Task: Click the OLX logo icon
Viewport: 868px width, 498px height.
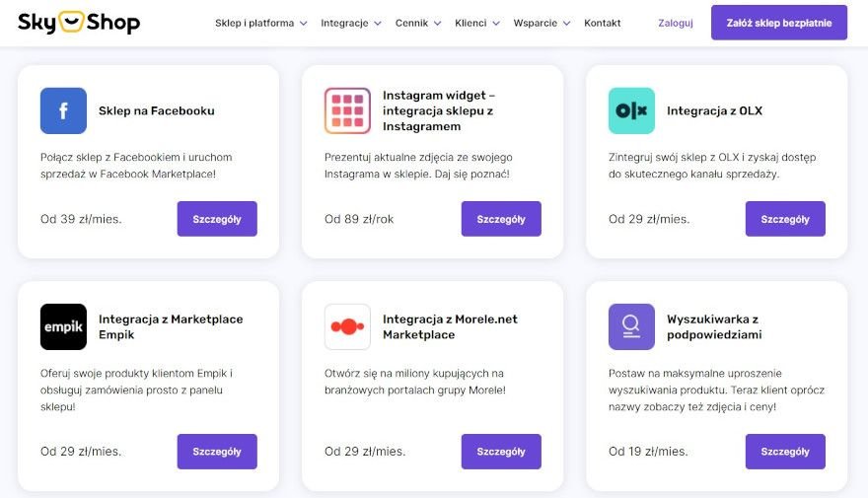Action: pos(631,110)
